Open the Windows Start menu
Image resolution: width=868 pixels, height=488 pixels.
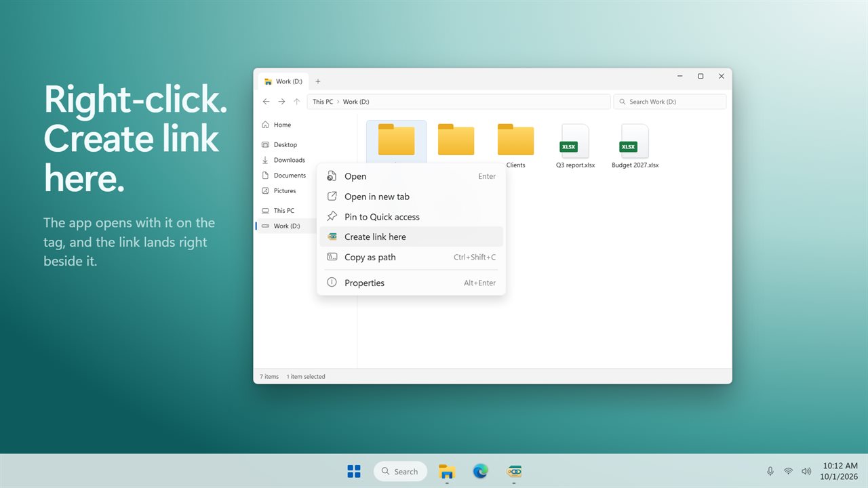tap(354, 471)
